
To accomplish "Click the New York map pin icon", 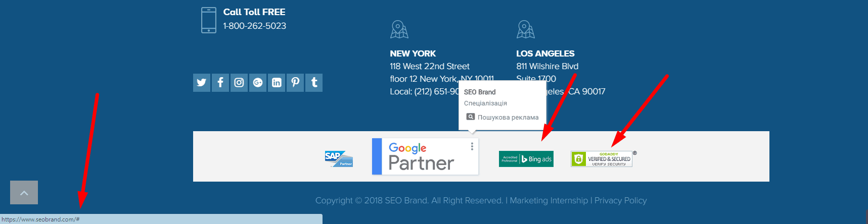I will coord(399,29).
